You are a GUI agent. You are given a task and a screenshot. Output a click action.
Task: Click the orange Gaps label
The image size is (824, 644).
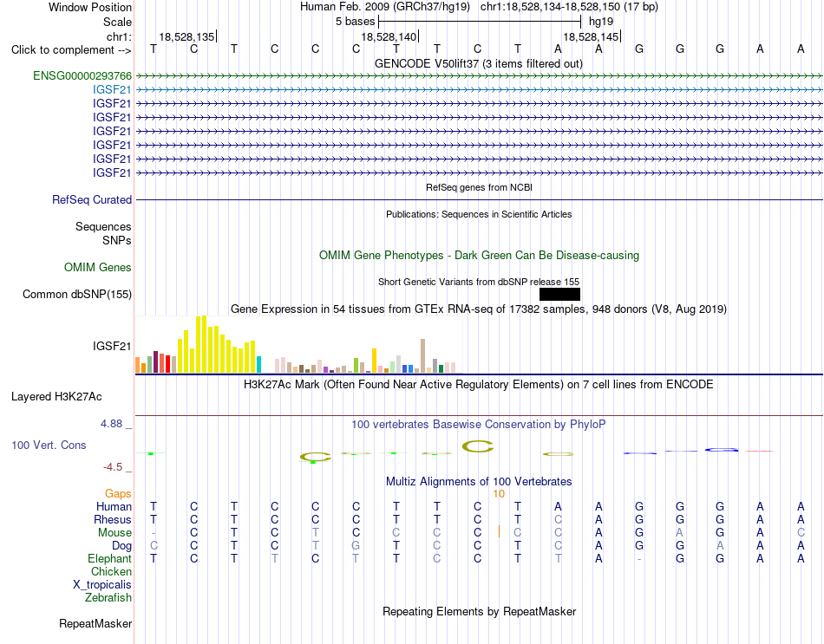118,494
